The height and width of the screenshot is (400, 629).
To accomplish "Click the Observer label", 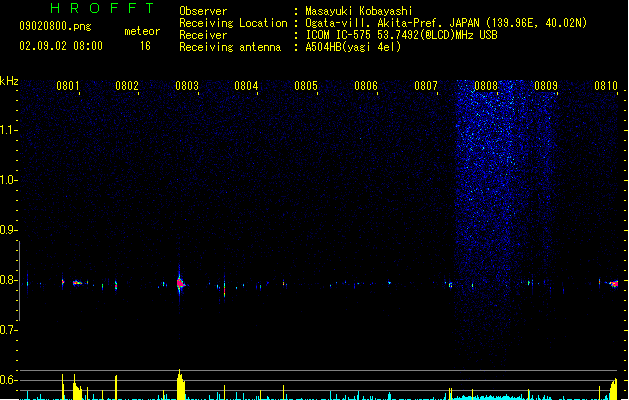I will click(x=203, y=11).
